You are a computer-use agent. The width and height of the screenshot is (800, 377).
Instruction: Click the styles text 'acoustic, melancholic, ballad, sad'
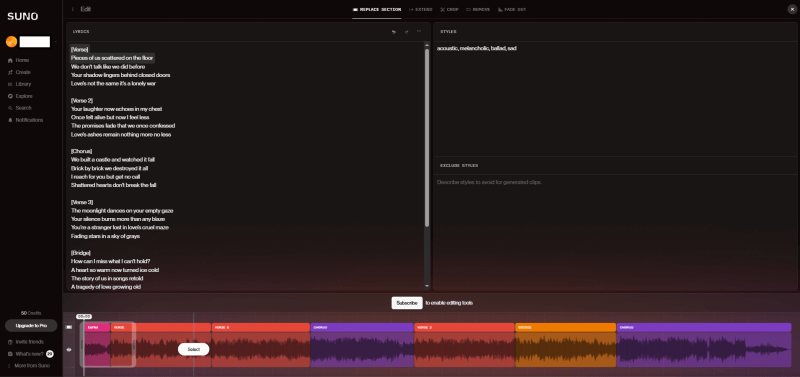click(x=477, y=48)
